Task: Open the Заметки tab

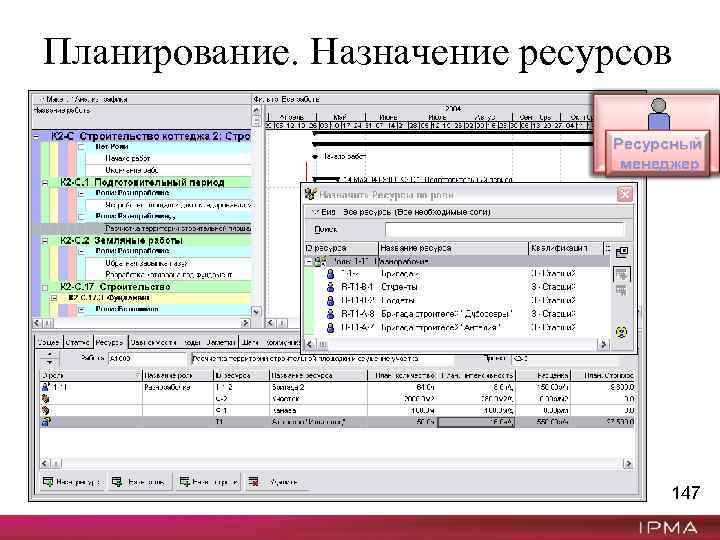Action: (221, 343)
